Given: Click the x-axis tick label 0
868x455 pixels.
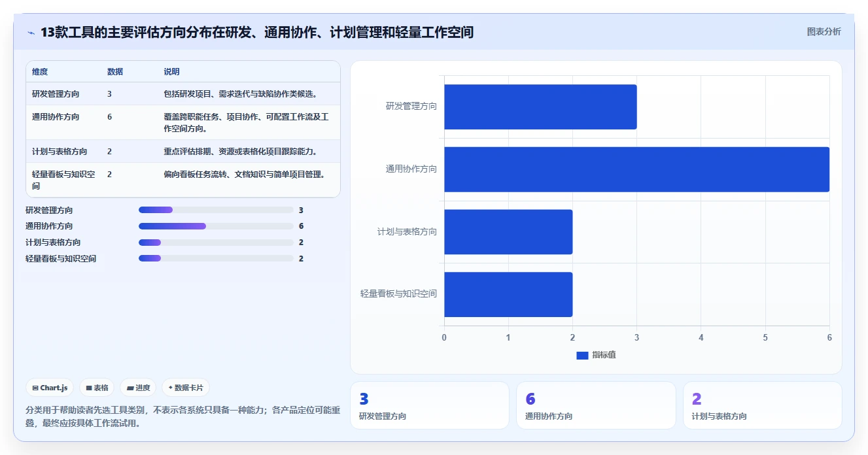Looking at the screenshot, I should tap(444, 337).
